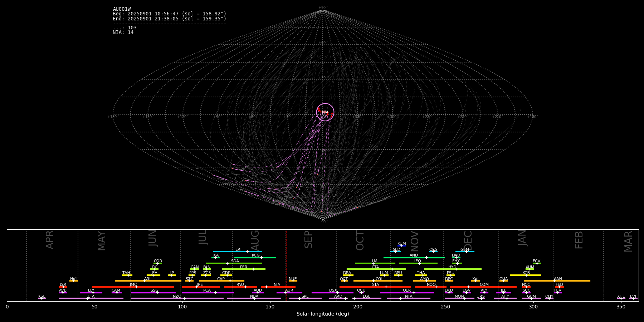Screen dimensions: 644x322
Task: Click the +270 longitude label on map
Action: [x=427, y=117]
